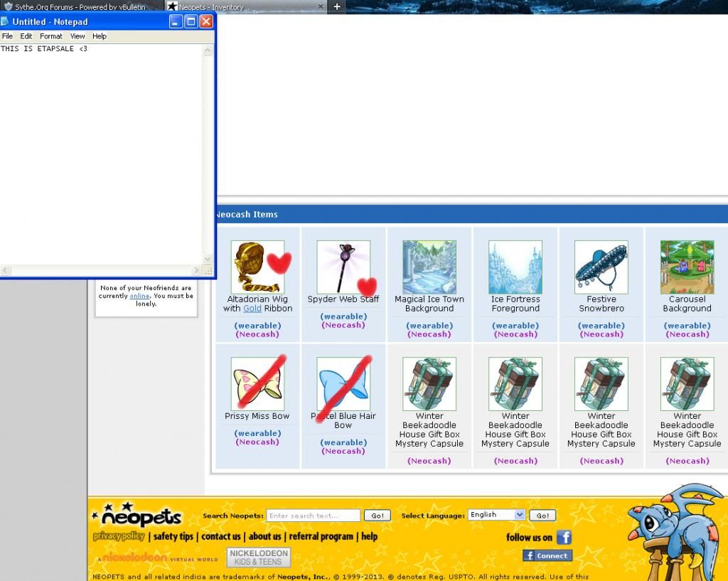Open the safety tips footer link
Viewport: 728px width, 581px height.
tap(173, 536)
